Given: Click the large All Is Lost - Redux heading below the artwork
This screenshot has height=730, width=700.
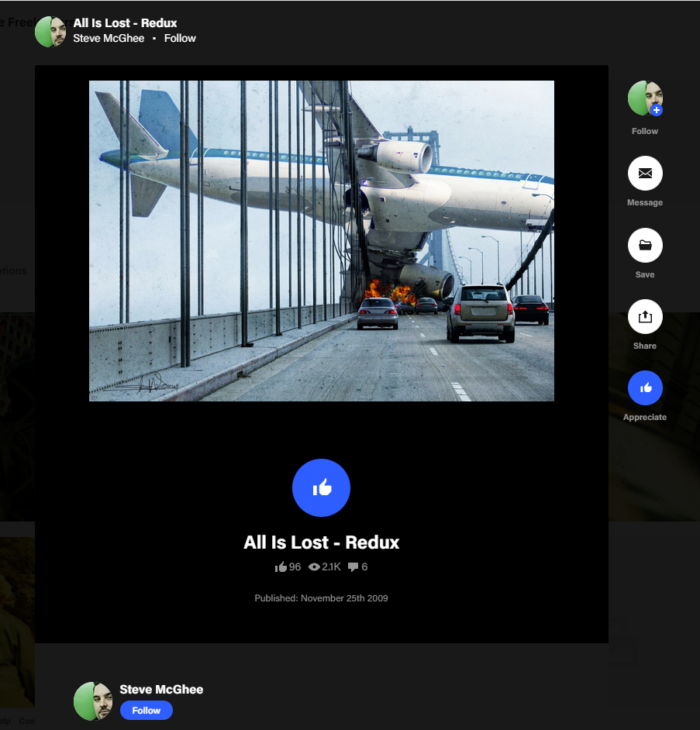Looking at the screenshot, I should tap(321, 542).
